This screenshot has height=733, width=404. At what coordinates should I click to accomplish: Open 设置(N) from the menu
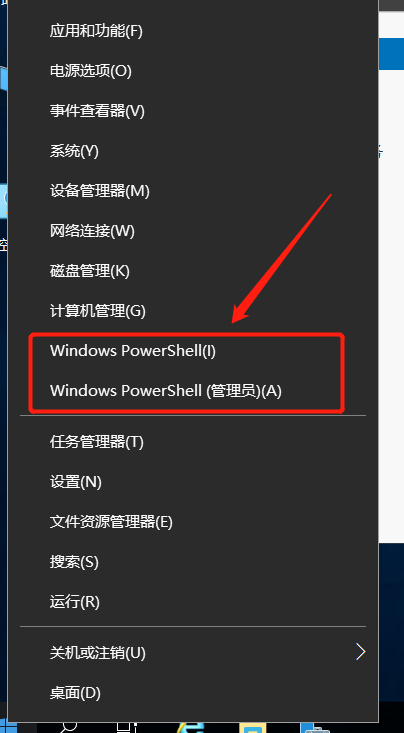pyautogui.click(x=193, y=481)
